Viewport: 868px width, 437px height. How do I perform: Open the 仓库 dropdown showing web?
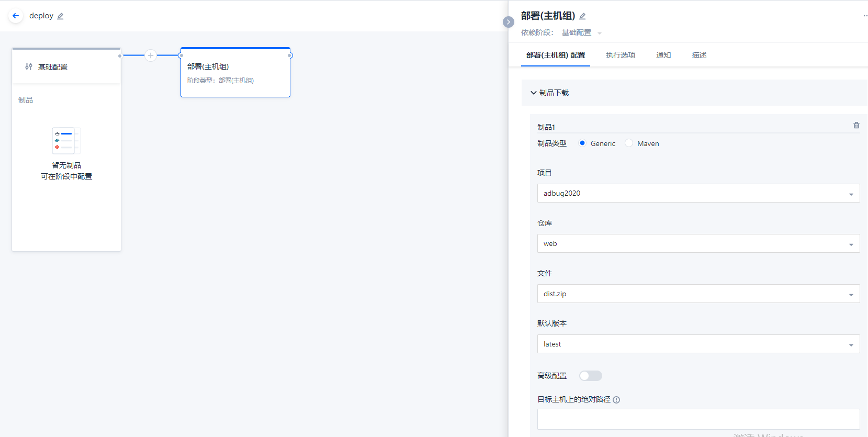pyautogui.click(x=698, y=243)
